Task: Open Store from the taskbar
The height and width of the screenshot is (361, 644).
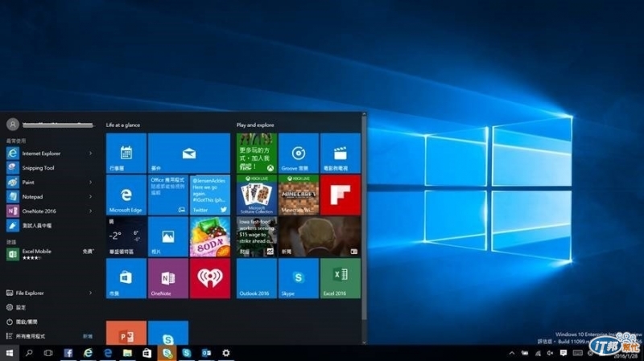Action: click(x=147, y=353)
